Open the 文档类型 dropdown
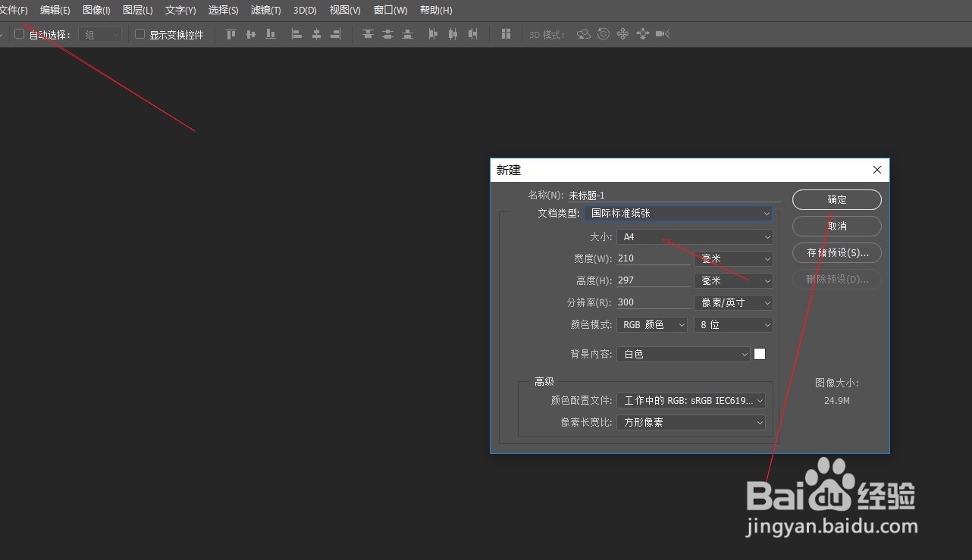The height and width of the screenshot is (560, 972). pos(679,214)
